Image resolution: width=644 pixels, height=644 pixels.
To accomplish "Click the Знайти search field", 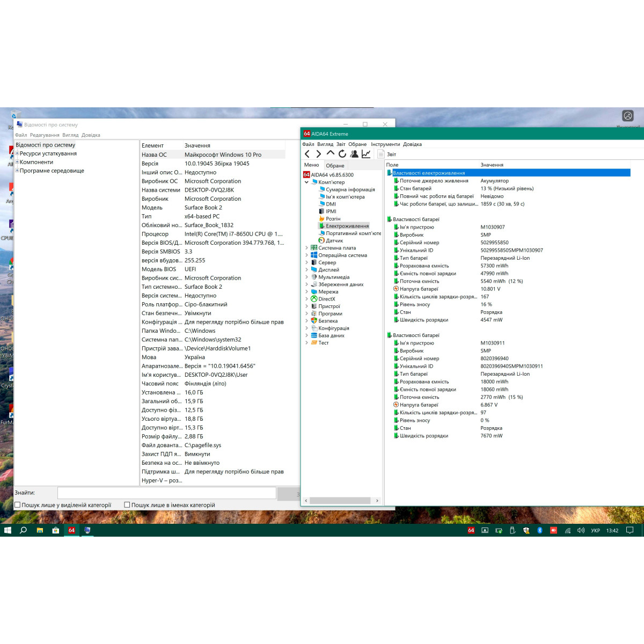I will click(167, 493).
